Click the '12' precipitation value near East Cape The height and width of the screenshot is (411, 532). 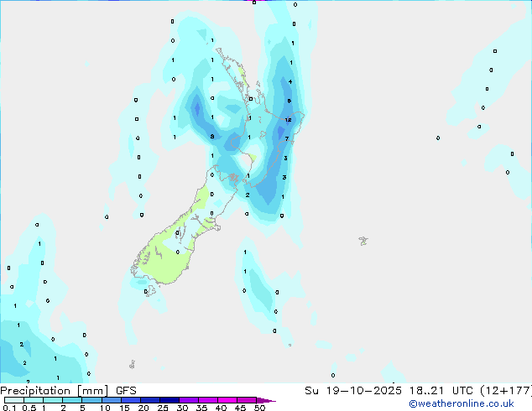[x=288, y=120]
